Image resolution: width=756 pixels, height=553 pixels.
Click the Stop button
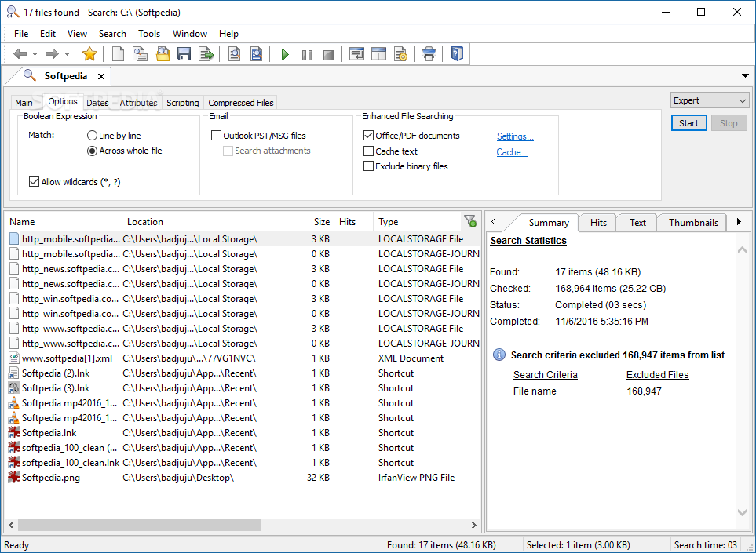point(729,123)
